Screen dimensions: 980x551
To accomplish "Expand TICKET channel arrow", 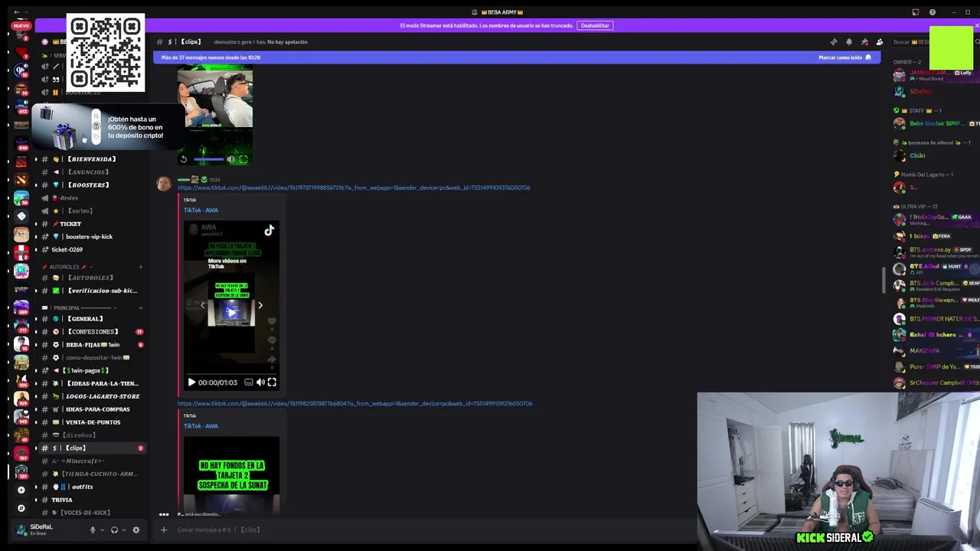I will 36,223.
